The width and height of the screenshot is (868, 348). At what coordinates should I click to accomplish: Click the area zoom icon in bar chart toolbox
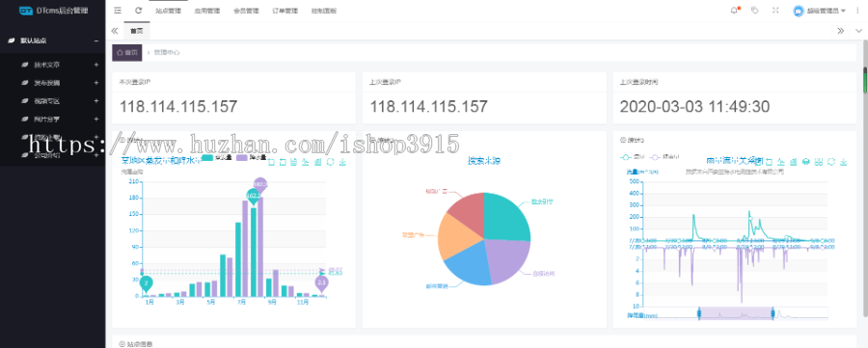[x=271, y=162]
